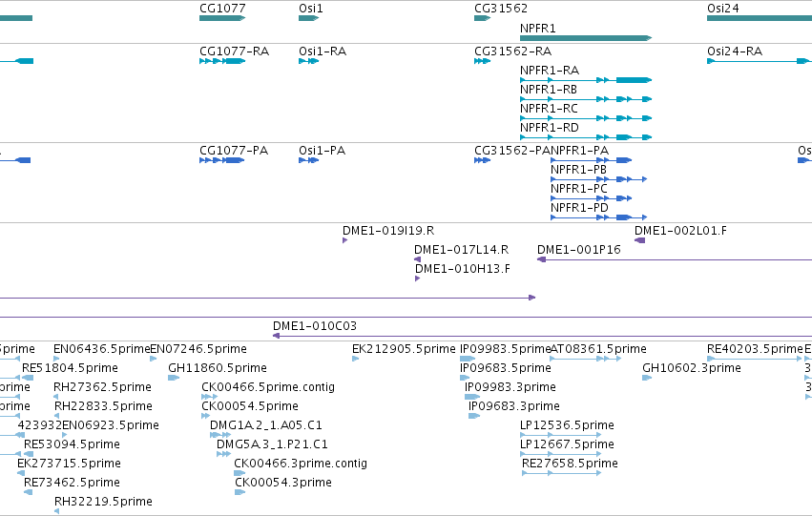Select the LP12536.5prime EST

click(x=560, y=435)
